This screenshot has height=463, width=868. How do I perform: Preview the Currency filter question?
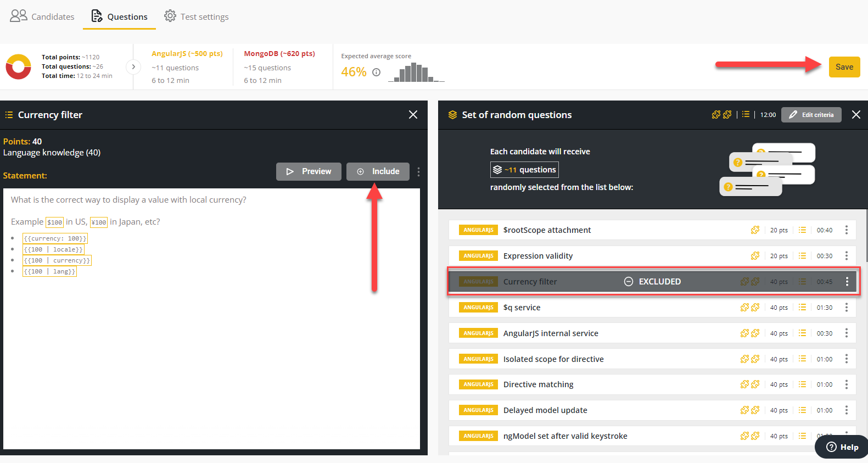click(309, 171)
